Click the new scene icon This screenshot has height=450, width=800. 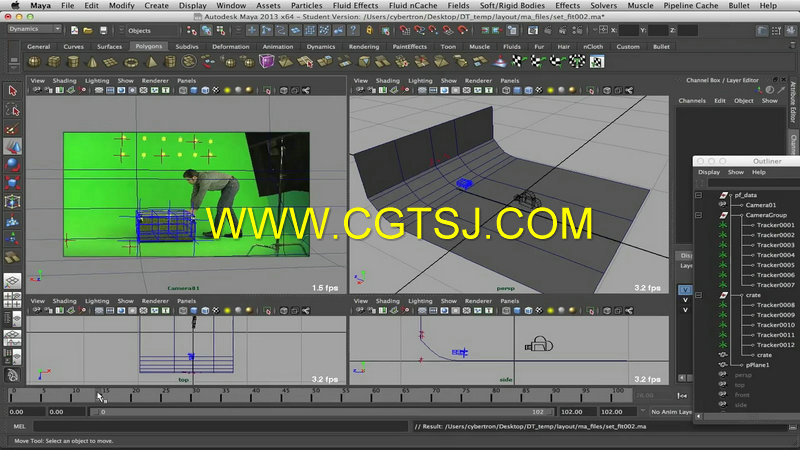(74, 31)
